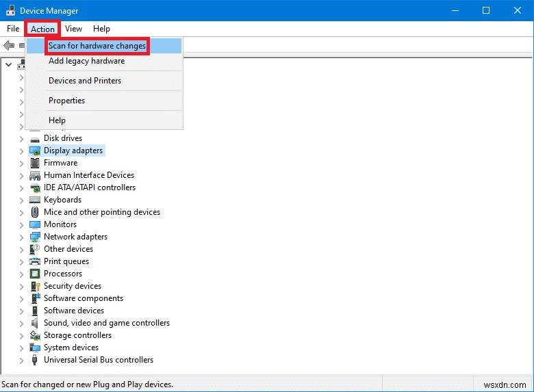
Task: Click the Universal Serial Bus plug icon
Action: (34, 360)
